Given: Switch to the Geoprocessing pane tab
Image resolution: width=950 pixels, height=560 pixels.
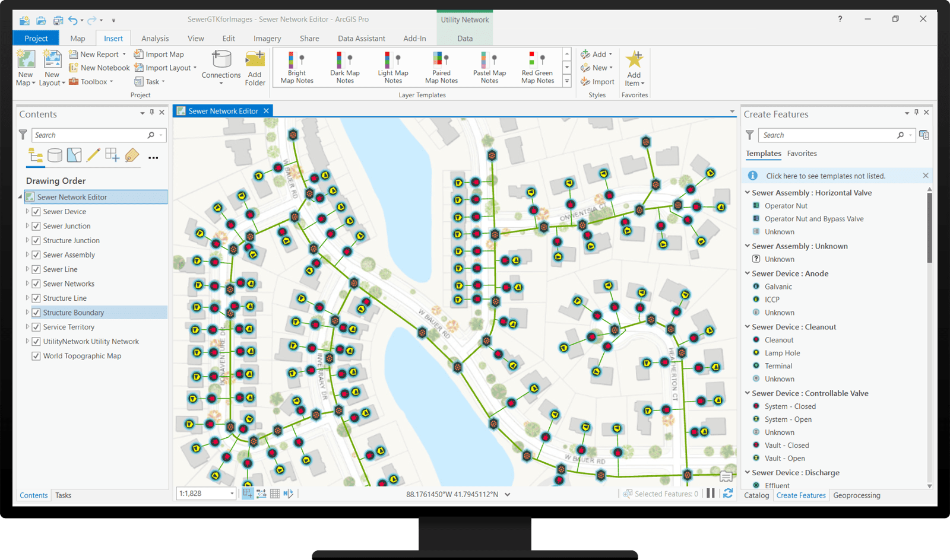Looking at the screenshot, I should [857, 495].
